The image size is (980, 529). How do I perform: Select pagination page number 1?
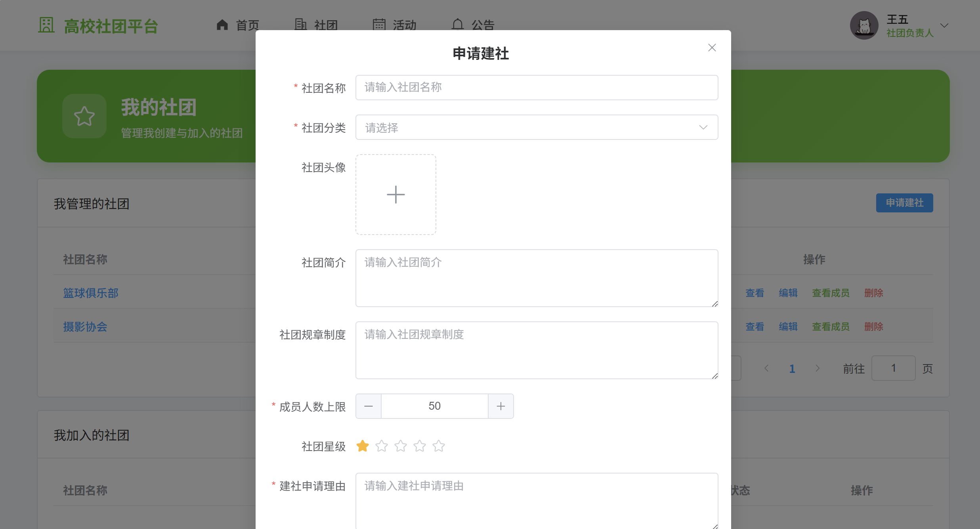point(792,369)
